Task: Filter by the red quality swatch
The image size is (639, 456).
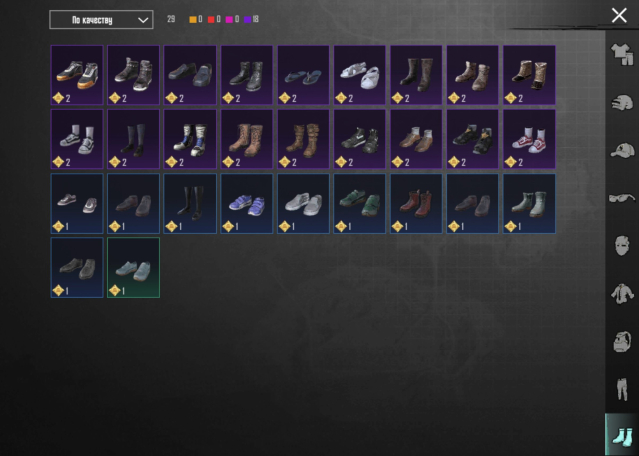Action: click(x=211, y=20)
